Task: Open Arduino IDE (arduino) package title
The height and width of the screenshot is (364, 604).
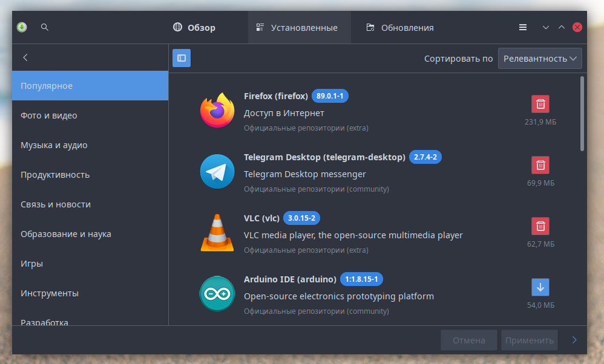Action: pos(290,279)
